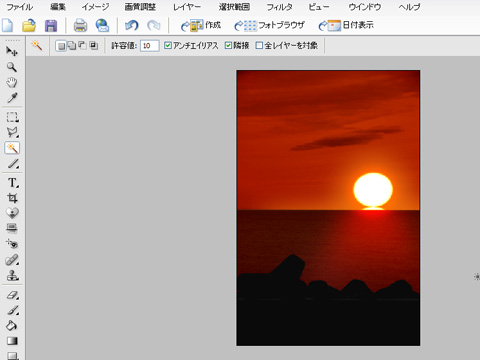Select the Crop tool
The image size is (480, 360).
click(12, 198)
